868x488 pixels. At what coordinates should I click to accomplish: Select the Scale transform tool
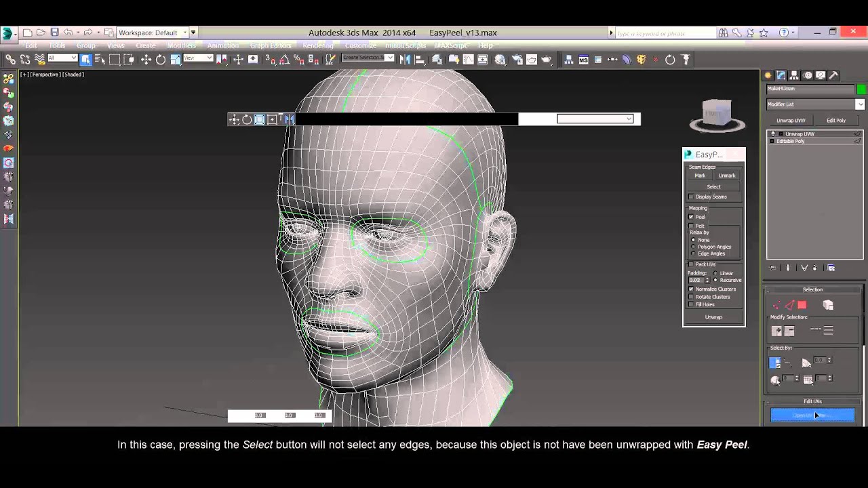[x=176, y=60]
